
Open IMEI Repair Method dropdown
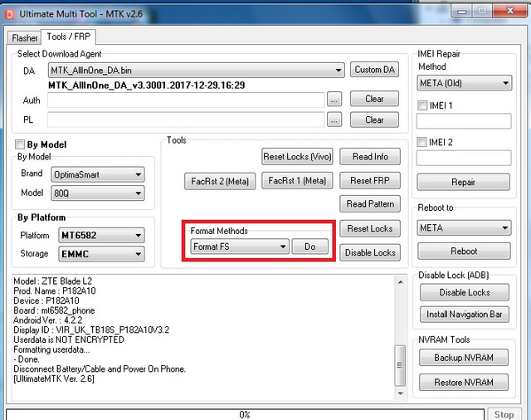(465, 83)
